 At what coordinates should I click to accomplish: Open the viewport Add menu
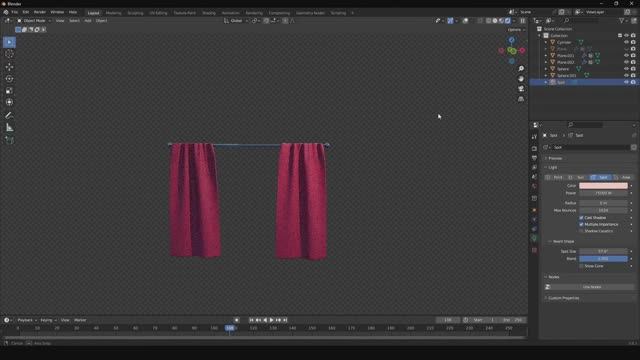tap(88, 21)
